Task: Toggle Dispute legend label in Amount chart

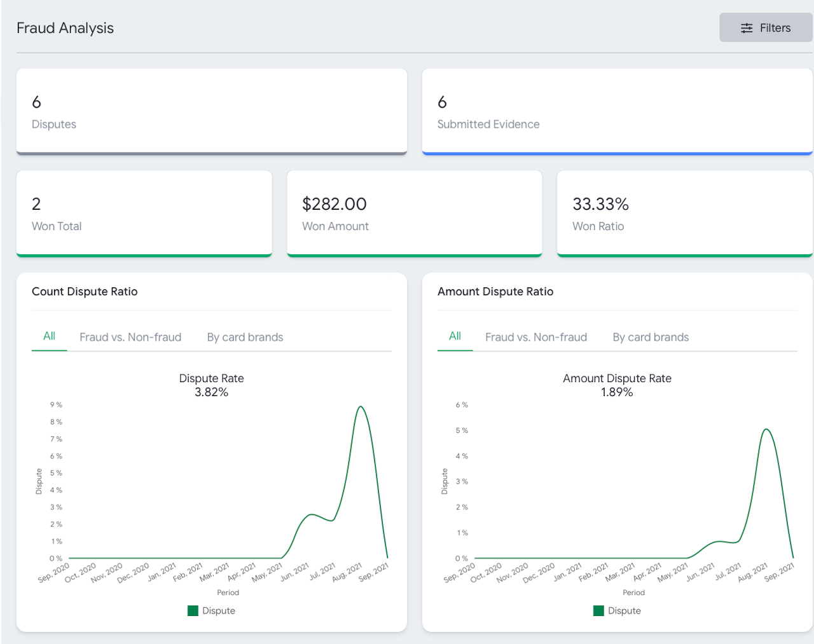Action: [x=624, y=611]
